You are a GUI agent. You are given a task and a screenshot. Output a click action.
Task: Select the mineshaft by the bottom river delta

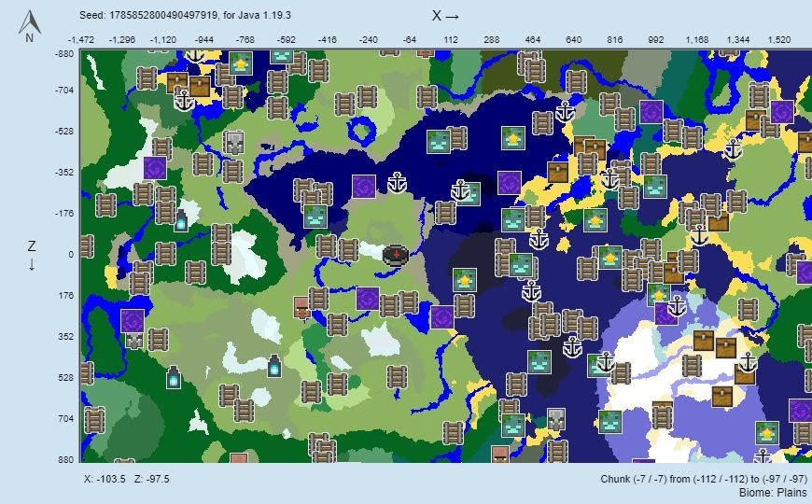pyautogui.click(x=453, y=432)
